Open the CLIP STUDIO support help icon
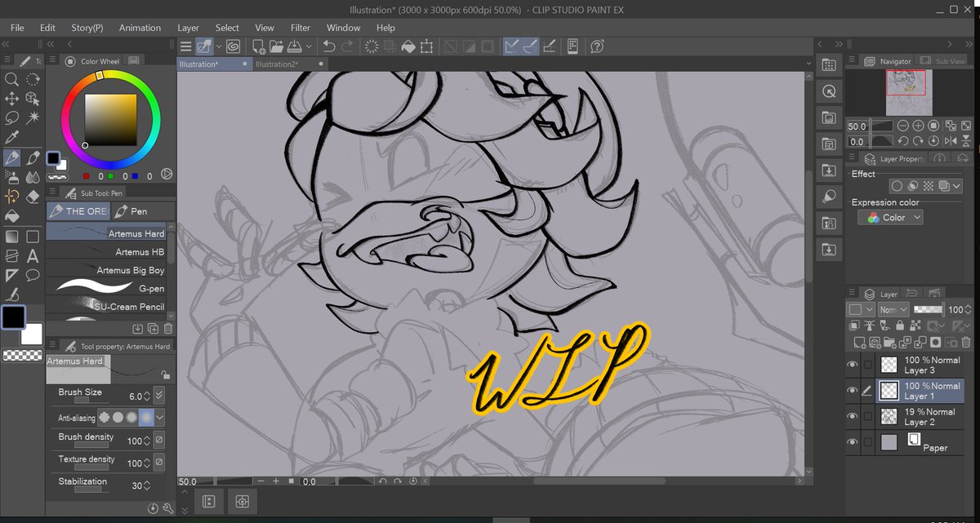 point(597,47)
